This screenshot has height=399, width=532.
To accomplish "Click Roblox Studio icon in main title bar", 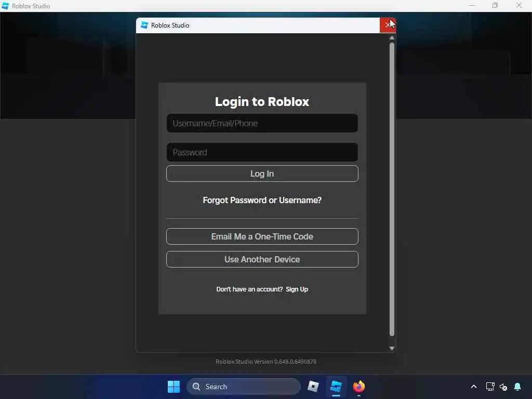I will point(5,6).
